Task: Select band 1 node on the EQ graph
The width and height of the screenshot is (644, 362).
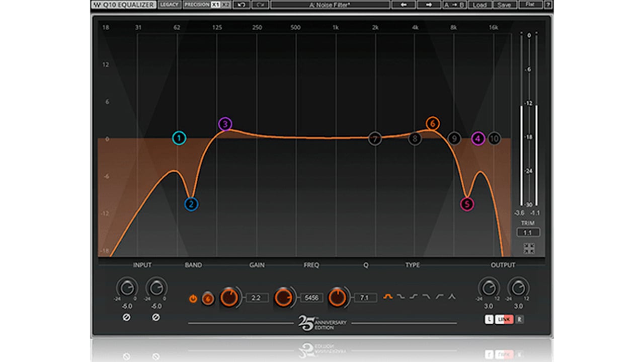Action: (x=179, y=138)
